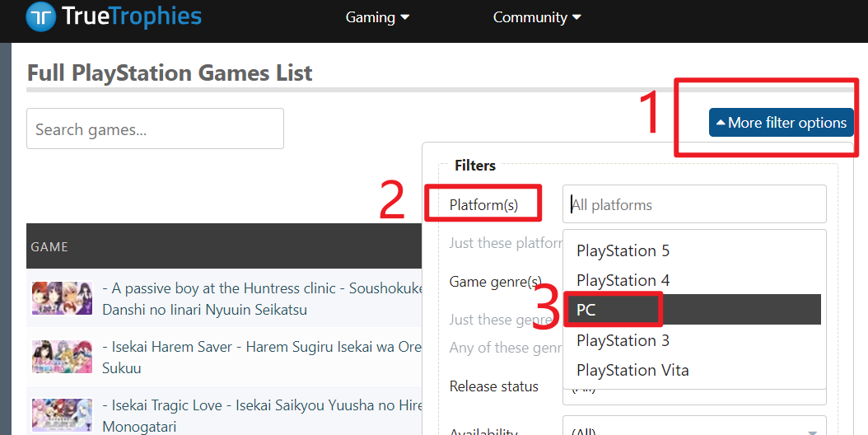Image resolution: width=868 pixels, height=435 pixels.
Task: Open the Availability dropdown
Action: [x=694, y=426]
